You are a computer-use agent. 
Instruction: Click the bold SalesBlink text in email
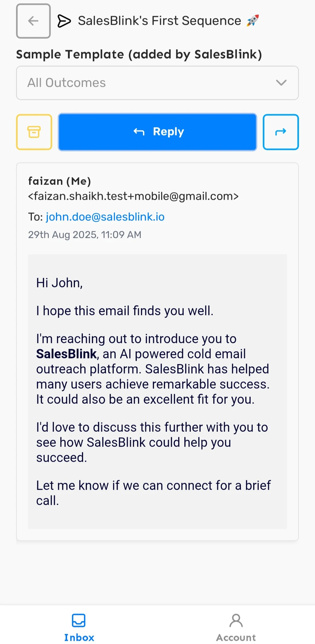pos(66,354)
